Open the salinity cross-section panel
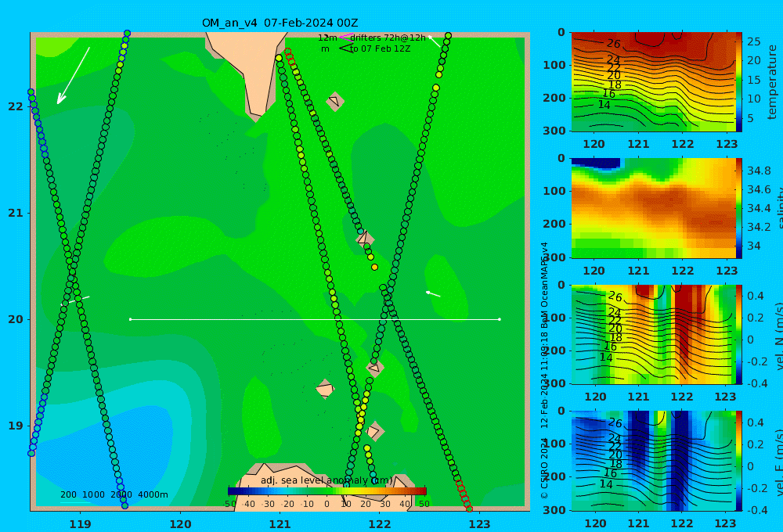This screenshot has width=783, height=532. (653, 208)
